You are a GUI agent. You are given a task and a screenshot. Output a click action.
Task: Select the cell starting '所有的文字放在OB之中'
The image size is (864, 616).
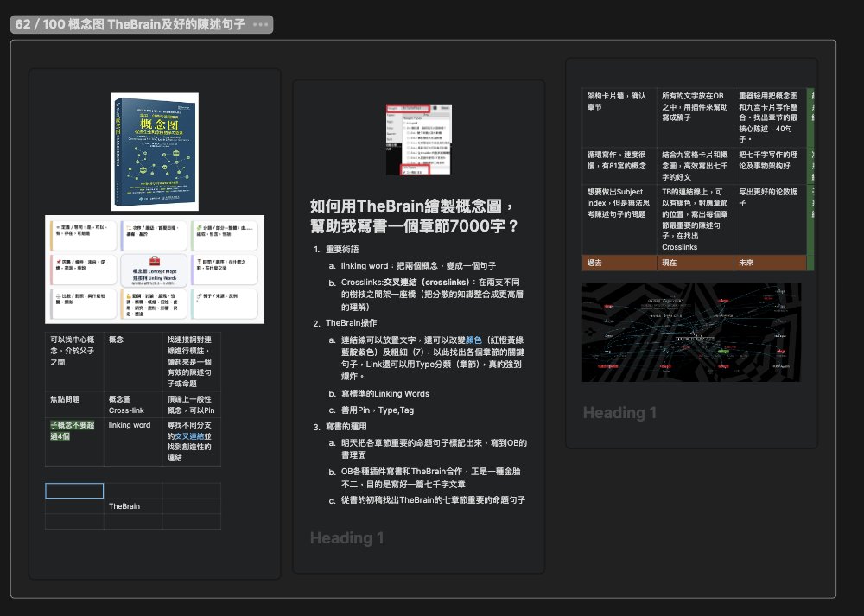695,117
